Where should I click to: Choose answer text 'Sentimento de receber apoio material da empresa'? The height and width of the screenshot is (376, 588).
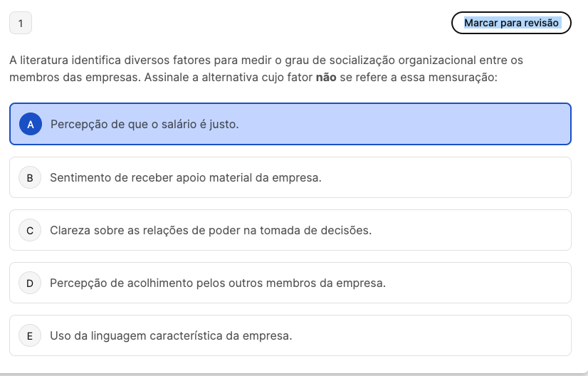point(186,177)
